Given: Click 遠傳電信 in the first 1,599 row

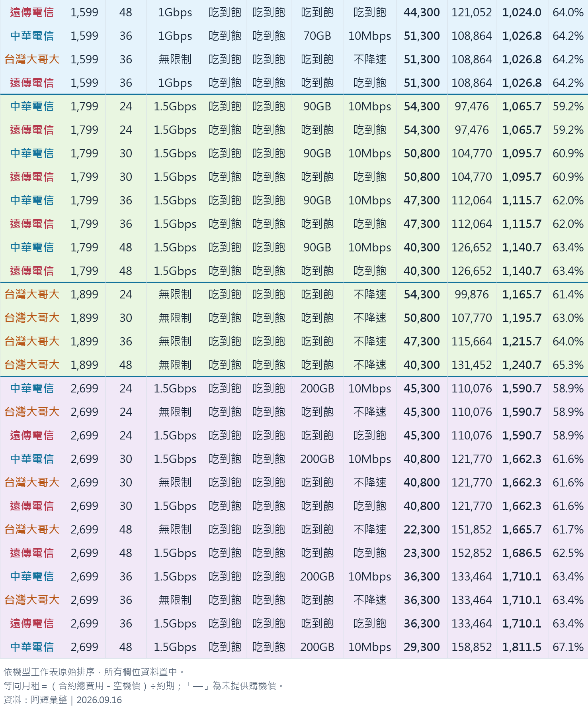Looking at the screenshot, I should point(32,12).
